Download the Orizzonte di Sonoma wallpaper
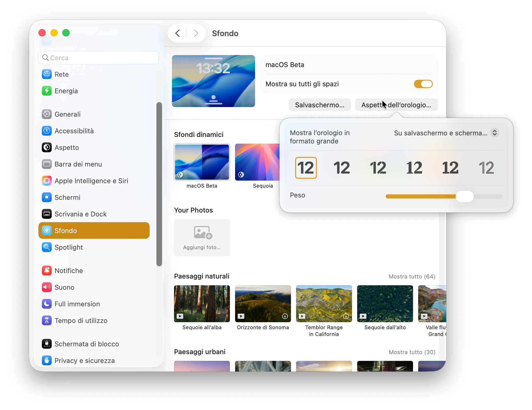This screenshot has height=410, width=532. [285, 316]
